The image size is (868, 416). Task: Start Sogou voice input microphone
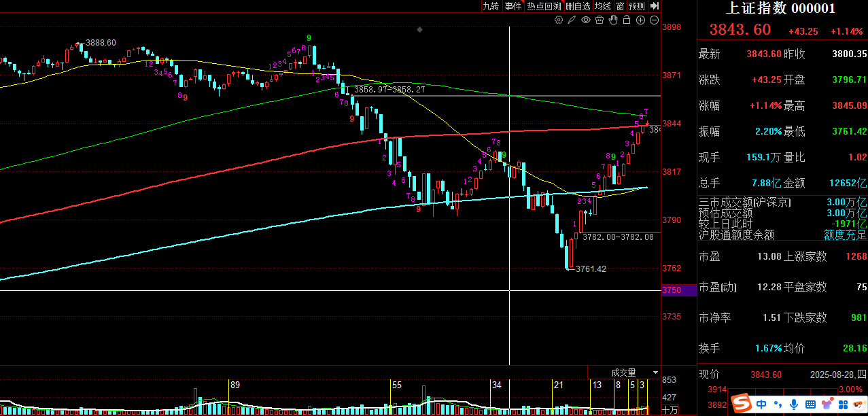[x=794, y=404]
